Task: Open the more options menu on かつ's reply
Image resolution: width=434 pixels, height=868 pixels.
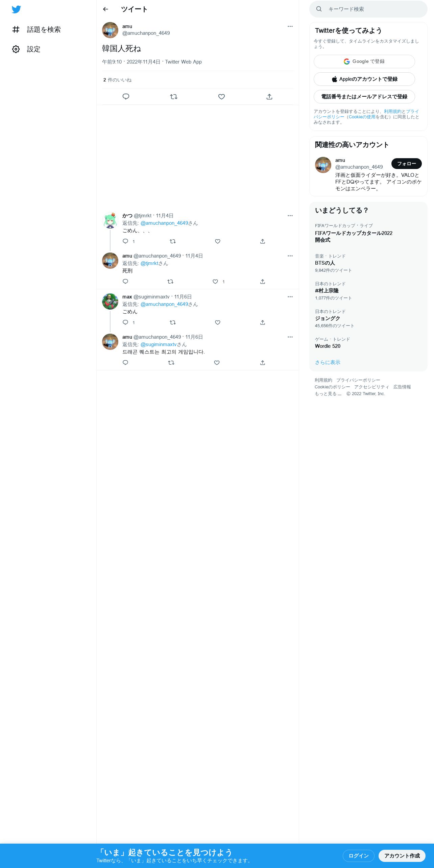Action: click(x=290, y=216)
